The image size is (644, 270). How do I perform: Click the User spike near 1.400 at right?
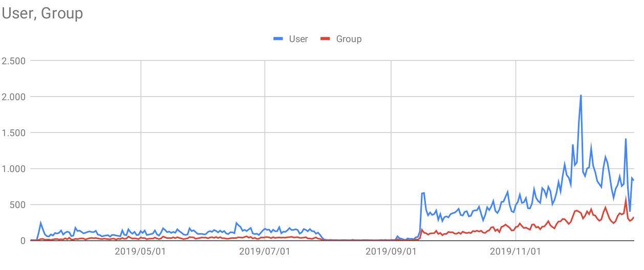click(626, 139)
